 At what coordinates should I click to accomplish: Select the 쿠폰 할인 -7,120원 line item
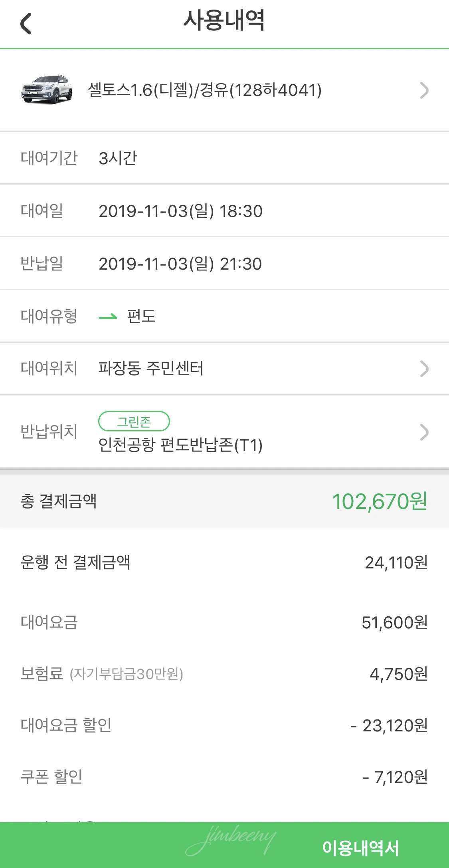[x=224, y=777]
